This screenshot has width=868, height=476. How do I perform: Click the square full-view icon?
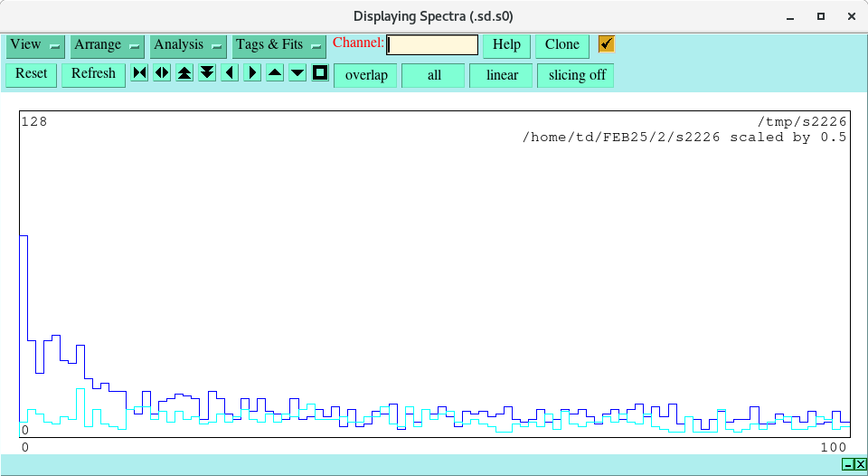click(x=320, y=73)
